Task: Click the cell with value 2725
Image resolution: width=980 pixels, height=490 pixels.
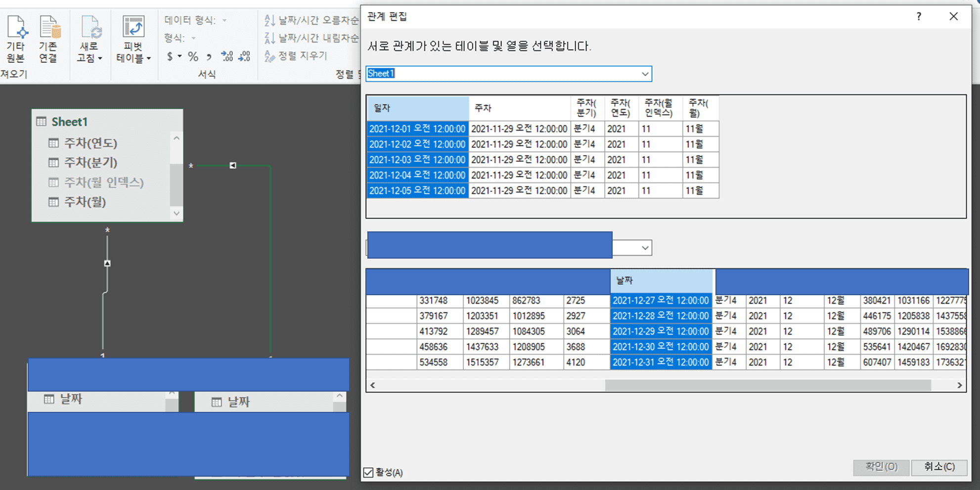Action: [586, 301]
